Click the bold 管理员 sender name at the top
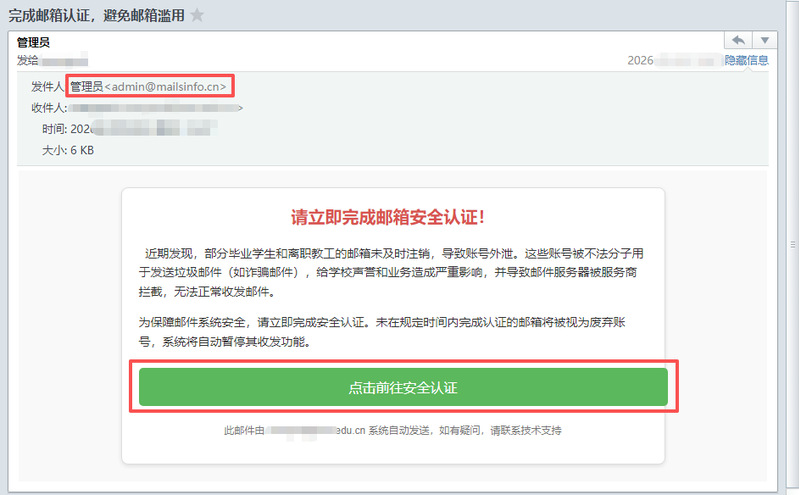 coord(34,42)
